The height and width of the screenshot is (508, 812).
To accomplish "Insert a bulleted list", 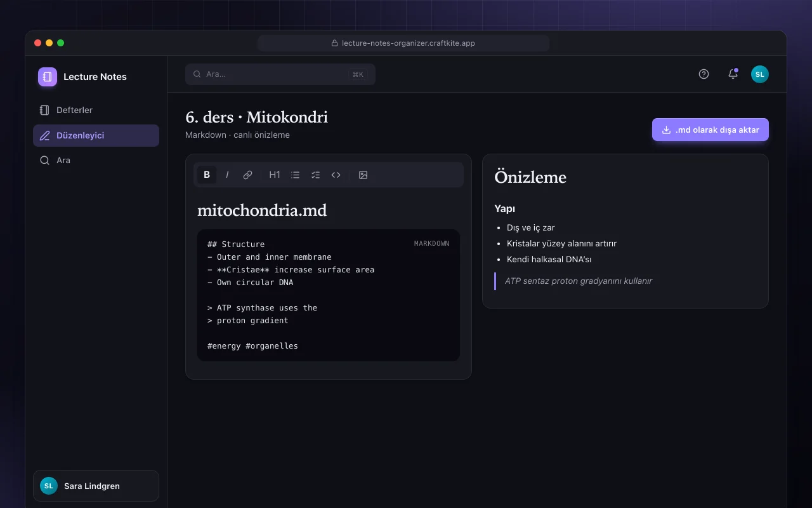I will pos(295,175).
